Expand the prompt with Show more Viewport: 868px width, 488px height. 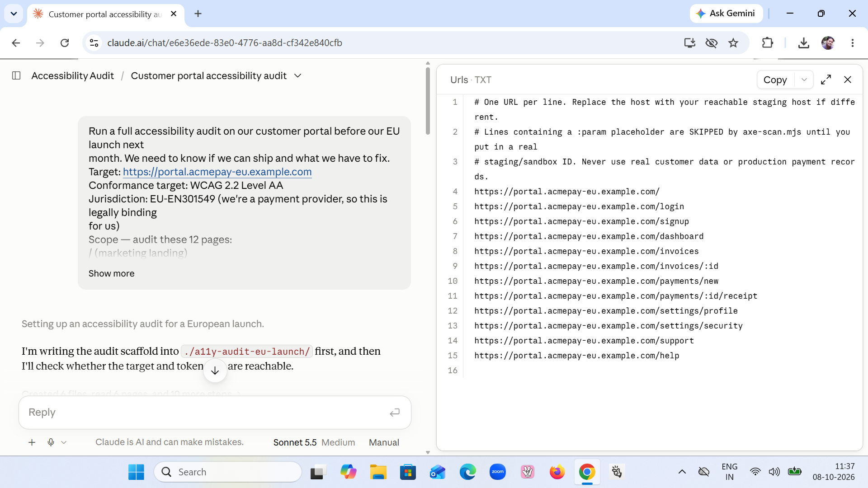tap(111, 273)
